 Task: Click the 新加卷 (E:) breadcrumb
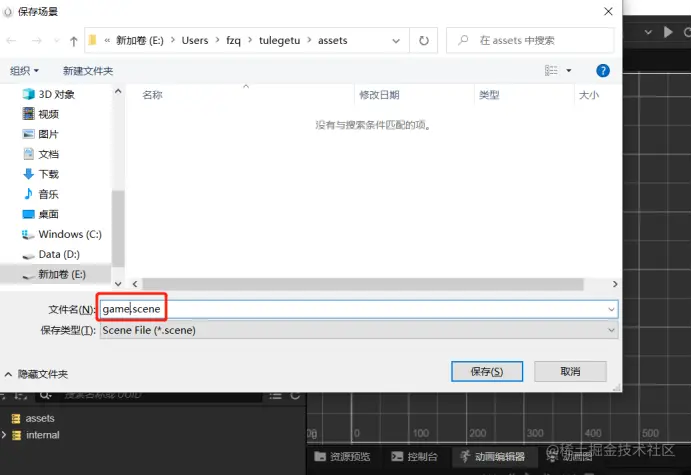(x=139, y=41)
